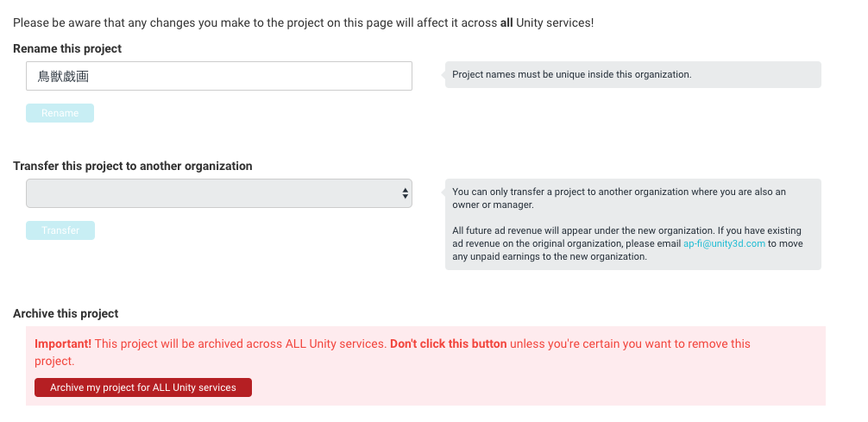
Task: Click the bold "Don't click this button" text
Action: point(449,343)
